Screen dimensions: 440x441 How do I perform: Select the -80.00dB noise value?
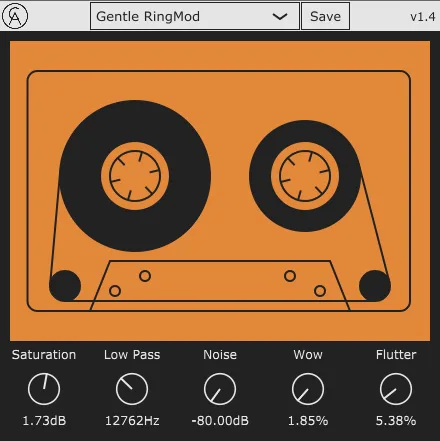220,421
